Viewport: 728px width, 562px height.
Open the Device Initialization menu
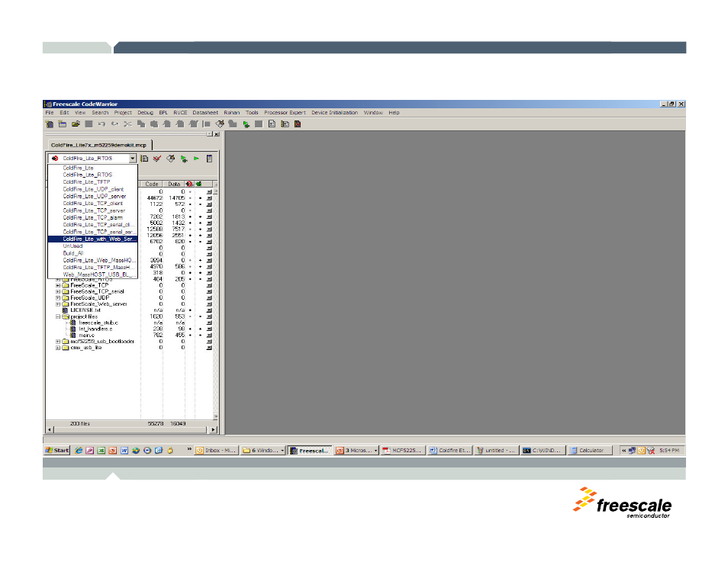(x=334, y=113)
